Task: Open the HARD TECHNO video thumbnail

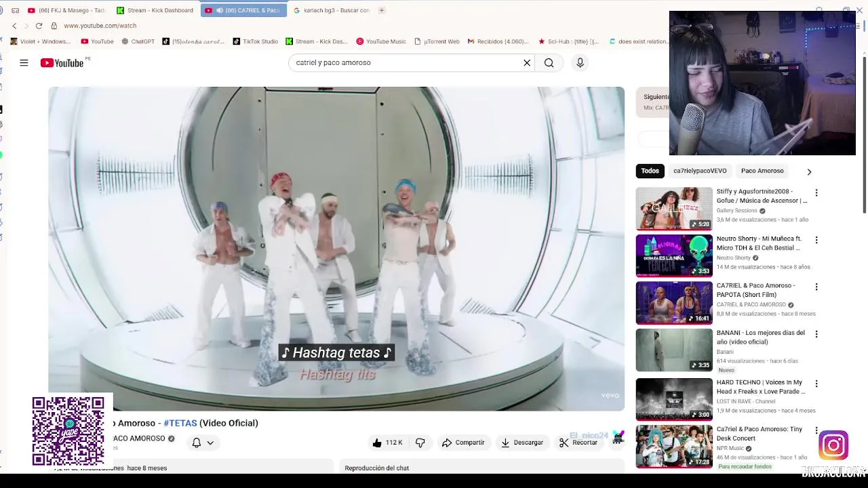Action: tap(674, 399)
